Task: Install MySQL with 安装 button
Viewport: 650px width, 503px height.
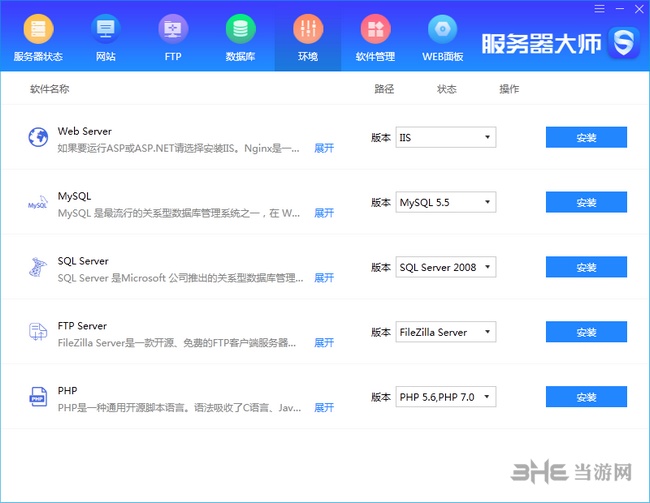Action: (586, 202)
